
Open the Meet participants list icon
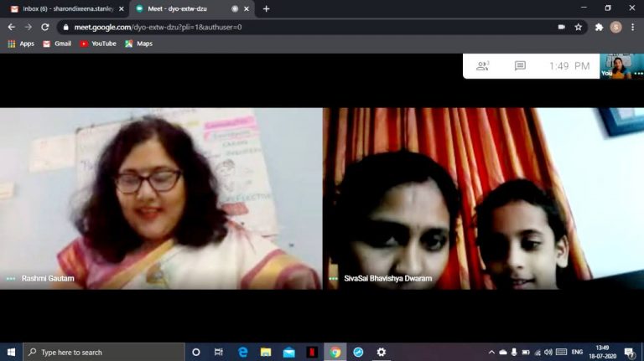pyautogui.click(x=482, y=66)
